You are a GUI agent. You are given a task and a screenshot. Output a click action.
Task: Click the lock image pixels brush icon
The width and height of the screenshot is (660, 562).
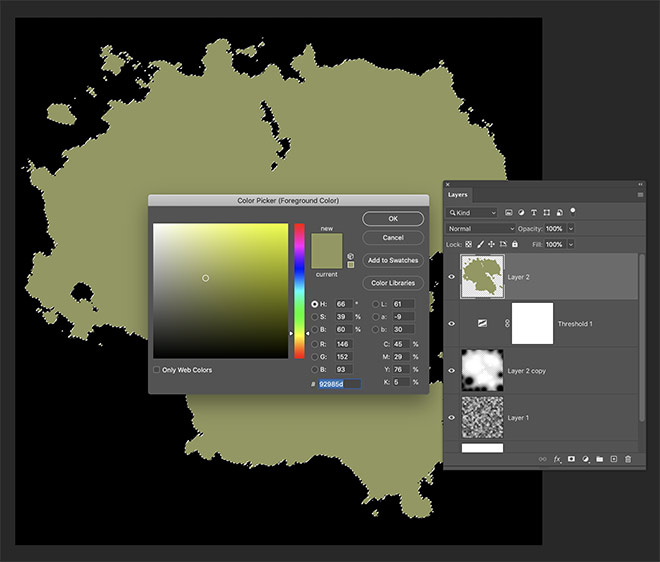coord(481,244)
